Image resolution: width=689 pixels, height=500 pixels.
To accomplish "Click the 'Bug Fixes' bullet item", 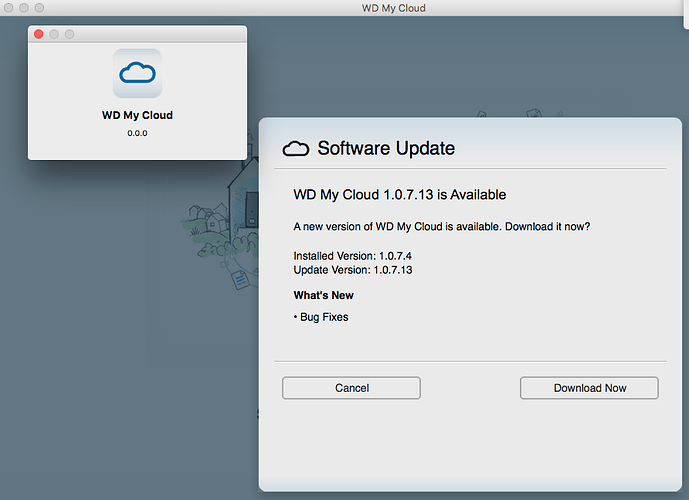I will [321, 317].
